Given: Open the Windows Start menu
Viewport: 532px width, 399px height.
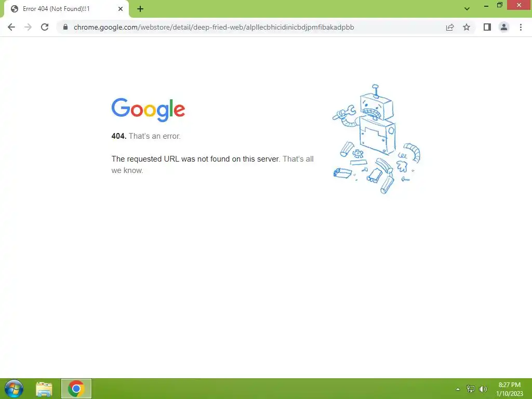Looking at the screenshot, I should click(x=14, y=389).
